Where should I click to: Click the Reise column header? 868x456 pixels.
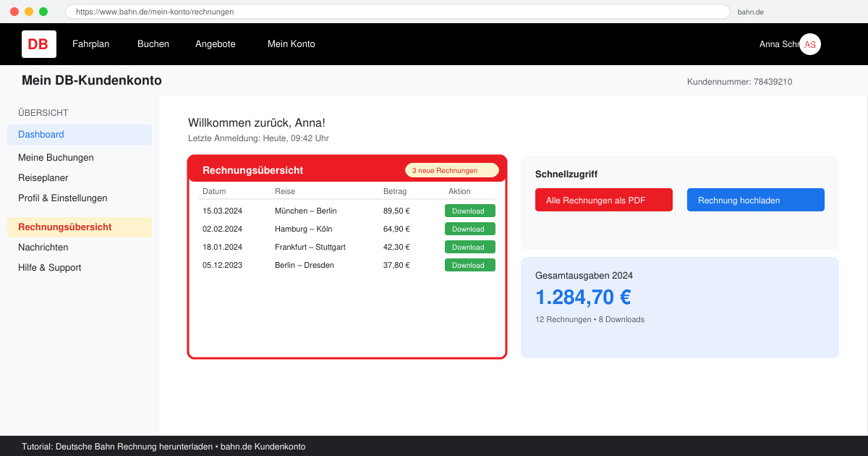pos(285,192)
